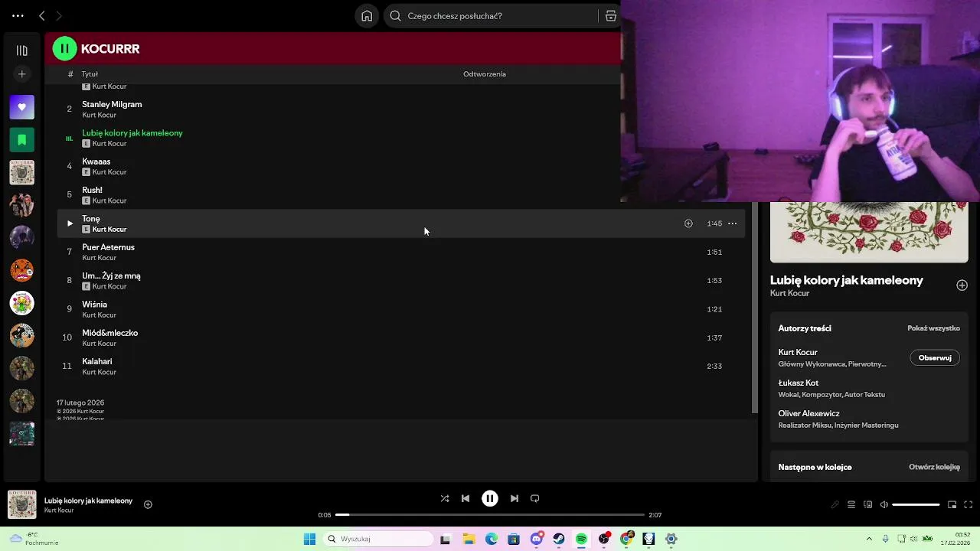This screenshot has width=980, height=551.
Task: Skip to the next track
Action: (x=514, y=498)
